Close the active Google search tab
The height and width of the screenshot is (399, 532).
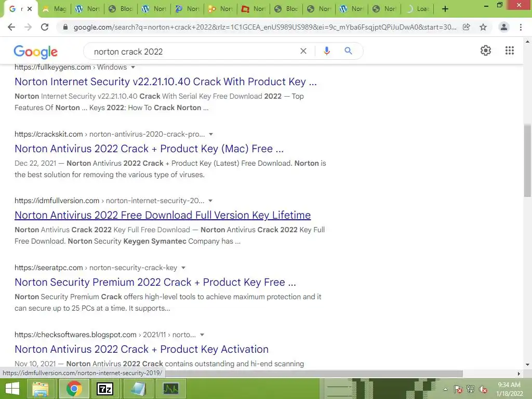[x=30, y=9]
